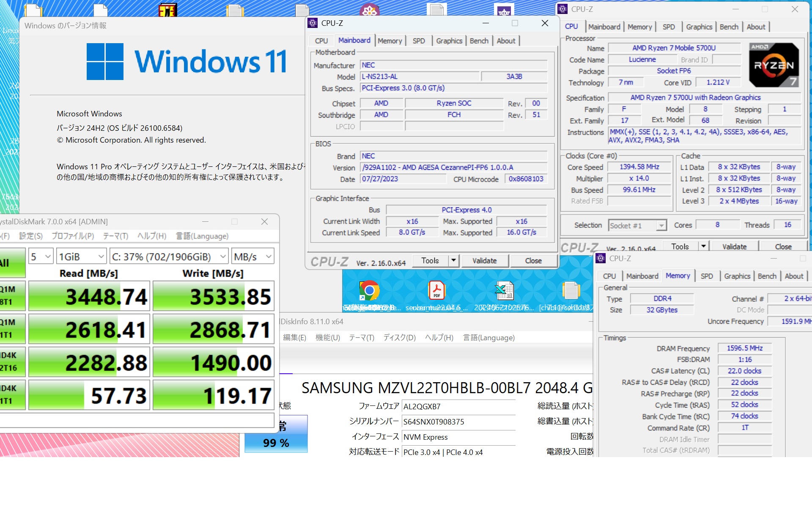Click the 99 % health status bar
This screenshot has width=812, height=532.
click(x=276, y=443)
